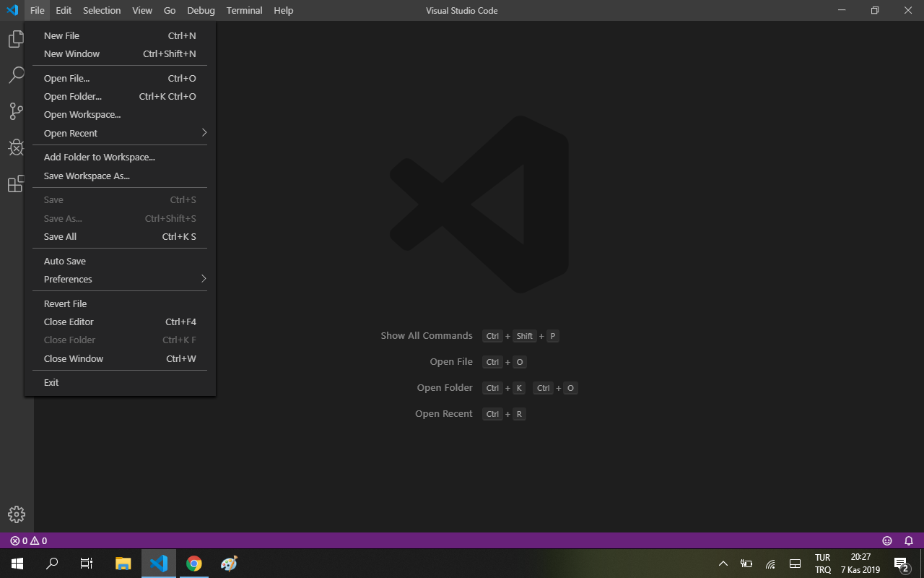
Task: Expand the Open Recent submenu
Action: click(x=120, y=133)
